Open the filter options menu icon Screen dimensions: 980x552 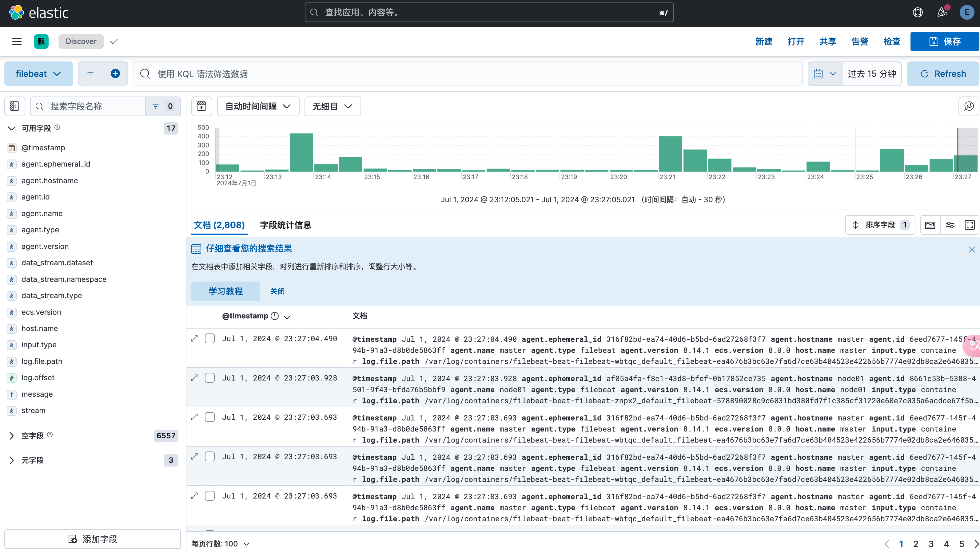click(90, 74)
